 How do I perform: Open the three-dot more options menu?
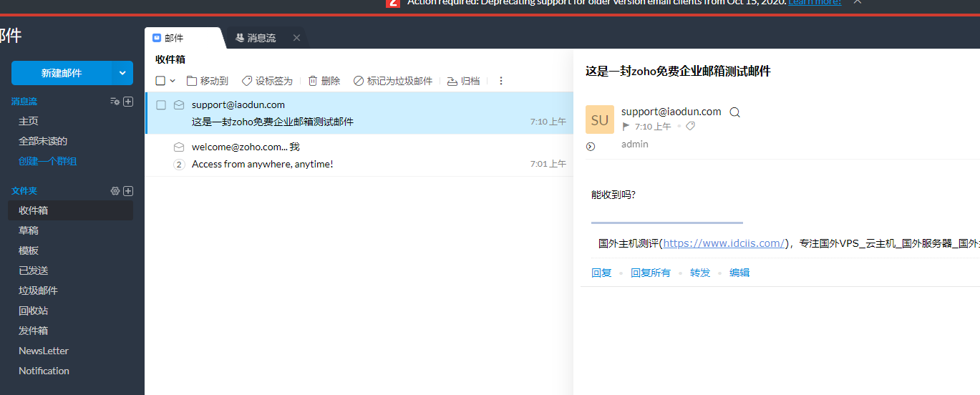(501, 81)
